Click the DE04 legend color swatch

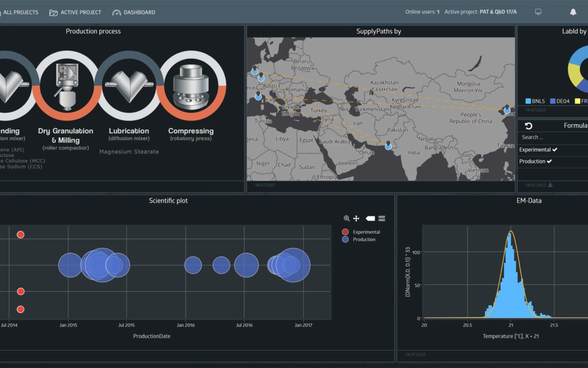pyautogui.click(x=553, y=101)
